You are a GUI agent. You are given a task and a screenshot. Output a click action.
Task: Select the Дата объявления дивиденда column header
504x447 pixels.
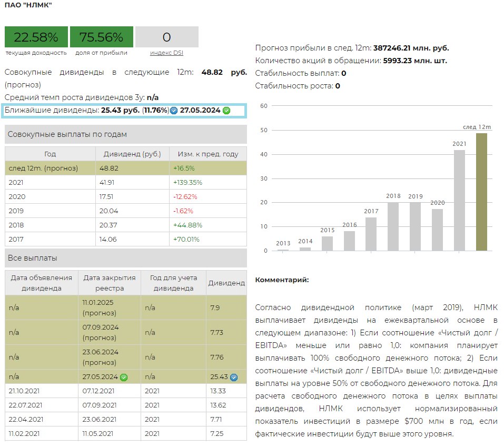(42, 283)
